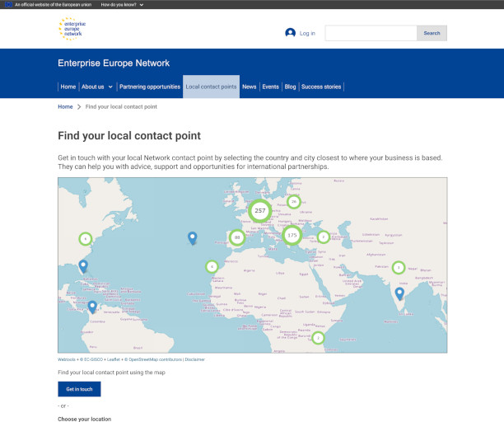Open the Home navigation item

coord(68,87)
